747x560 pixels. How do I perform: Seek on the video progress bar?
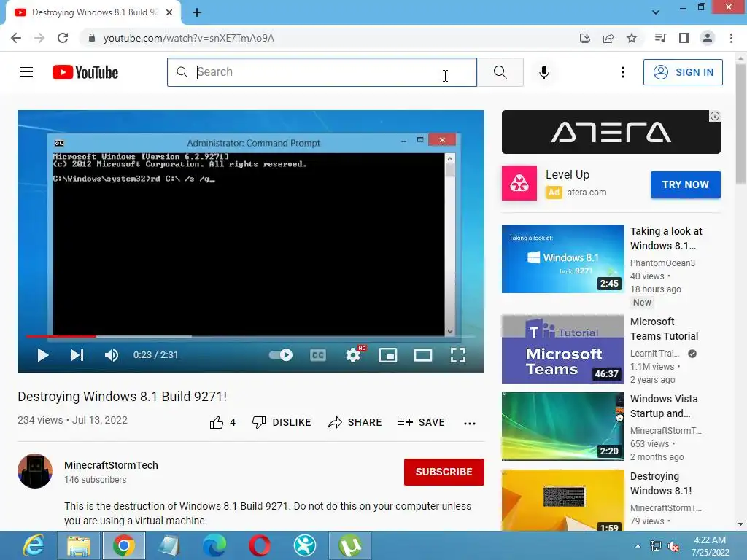pos(251,336)
